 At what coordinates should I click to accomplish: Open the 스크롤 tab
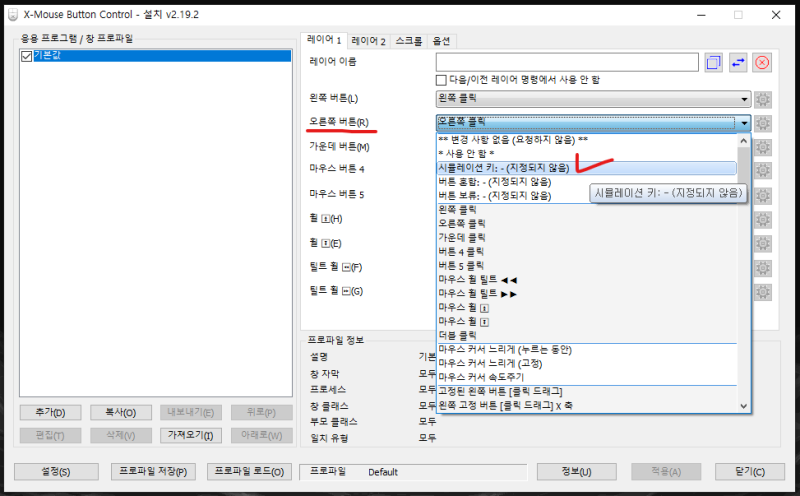coord(409,41)
